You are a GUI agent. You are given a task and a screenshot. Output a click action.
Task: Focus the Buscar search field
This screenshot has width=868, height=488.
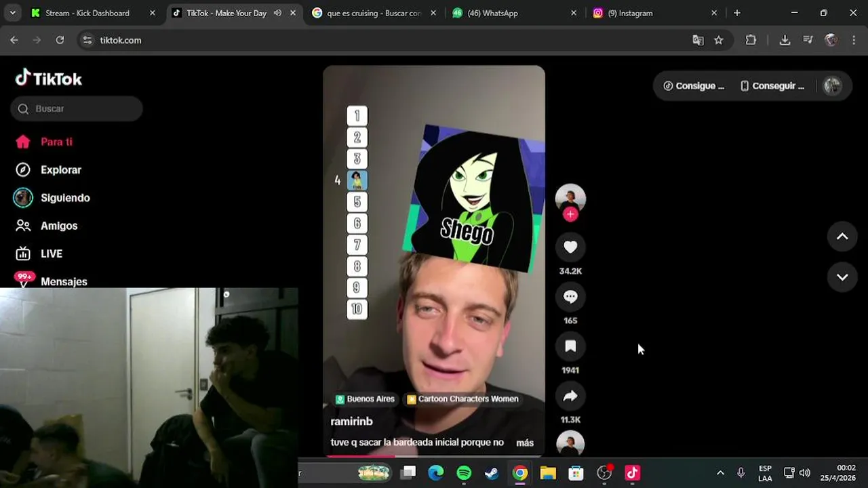[77, 108]
